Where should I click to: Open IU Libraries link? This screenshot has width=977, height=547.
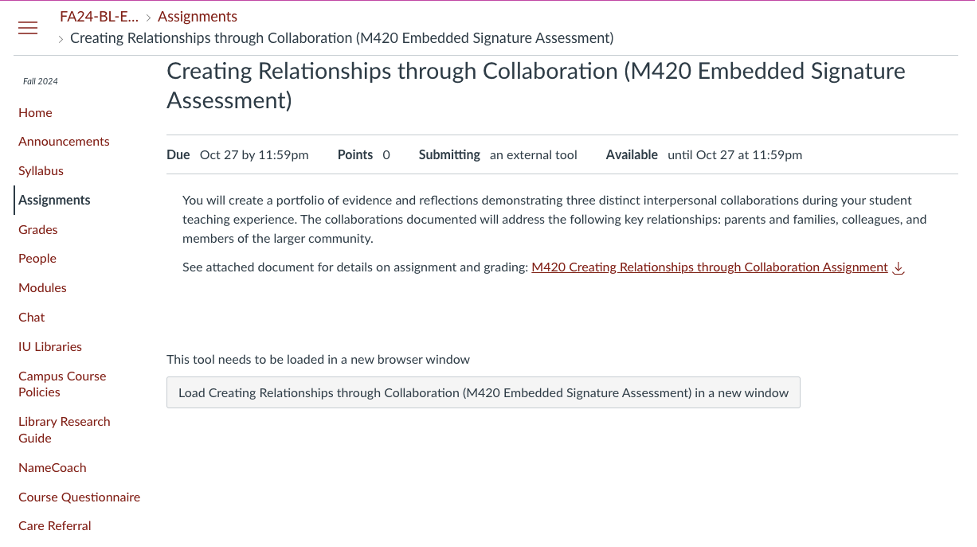(x=50, y=347)
